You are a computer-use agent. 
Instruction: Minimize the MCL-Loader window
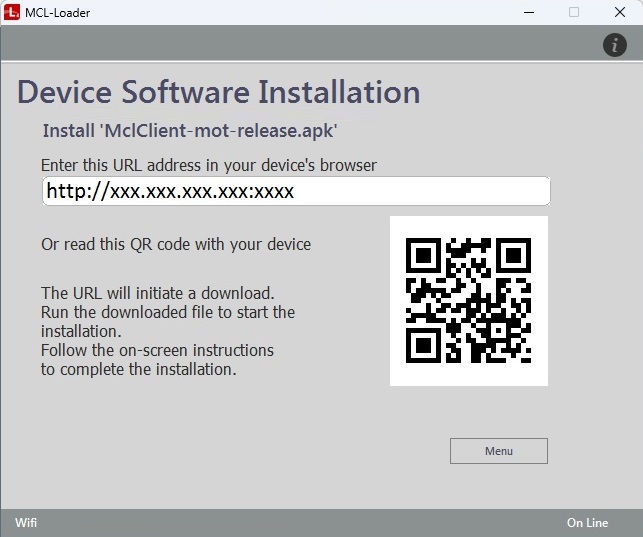pyautogui.click(x=529, y=12)
